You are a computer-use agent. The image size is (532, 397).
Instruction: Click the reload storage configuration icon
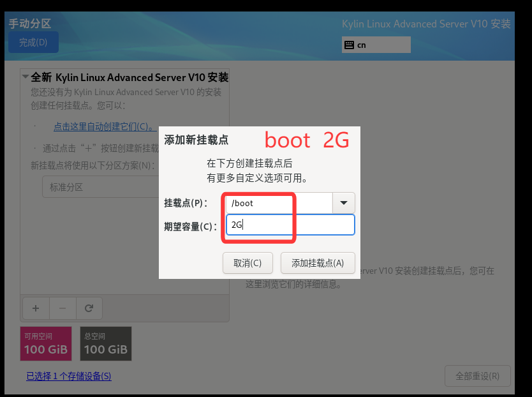(x=89, y=308)
